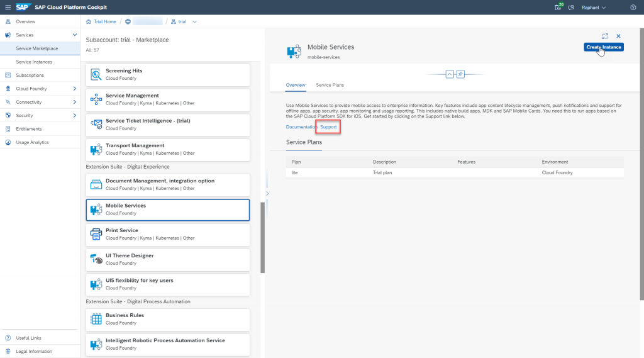
Task: Select Service Marketplace in sidebar
Action: pyautogui.click(x=37, y=48)
